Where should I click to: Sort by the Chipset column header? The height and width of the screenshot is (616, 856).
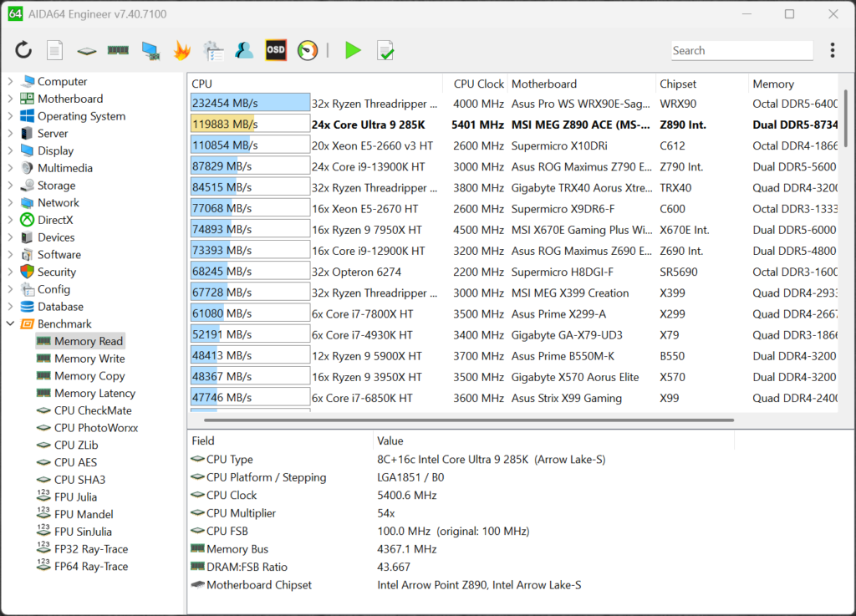[x=702, y=84]
